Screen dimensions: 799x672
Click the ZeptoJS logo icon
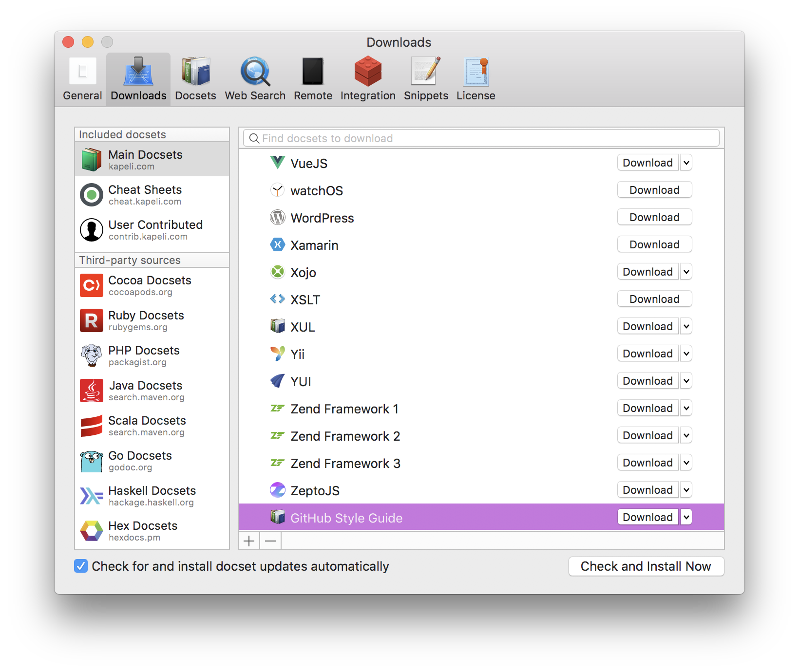278,490
